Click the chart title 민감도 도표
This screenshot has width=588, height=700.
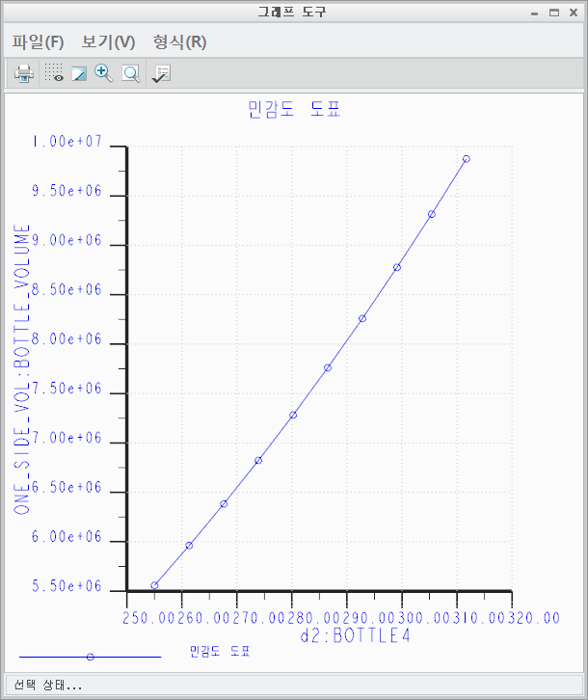pyautogui.click(x=294, y=109)
